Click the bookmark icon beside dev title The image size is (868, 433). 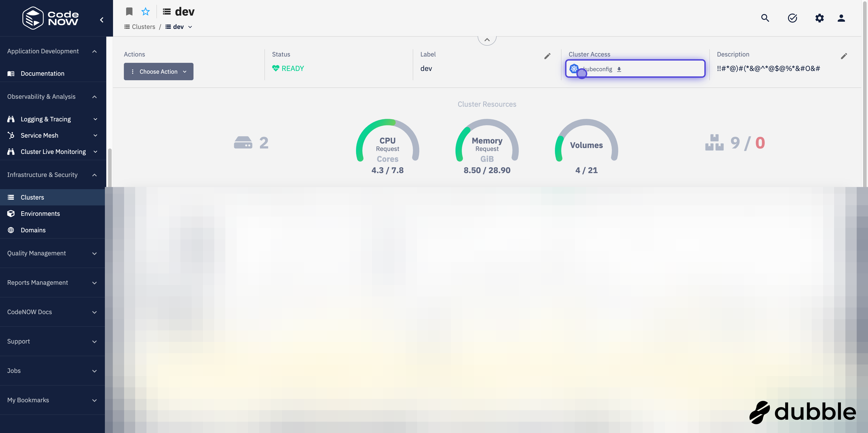[129, 12]
